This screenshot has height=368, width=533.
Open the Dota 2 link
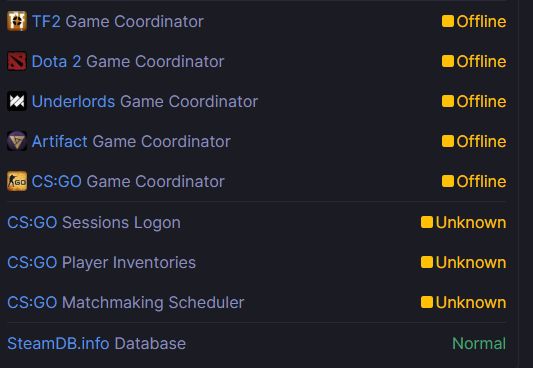[56, 62]
